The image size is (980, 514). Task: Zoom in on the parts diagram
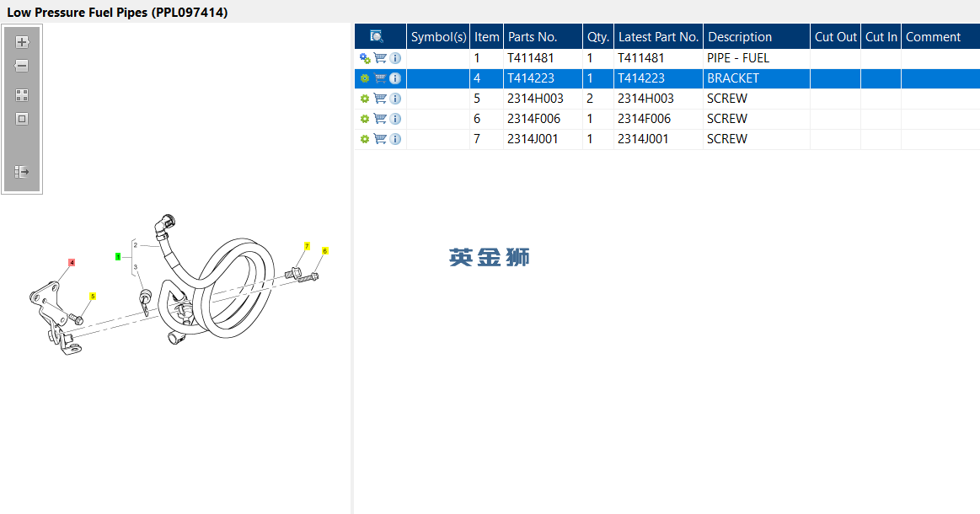[x=22, y=42]
